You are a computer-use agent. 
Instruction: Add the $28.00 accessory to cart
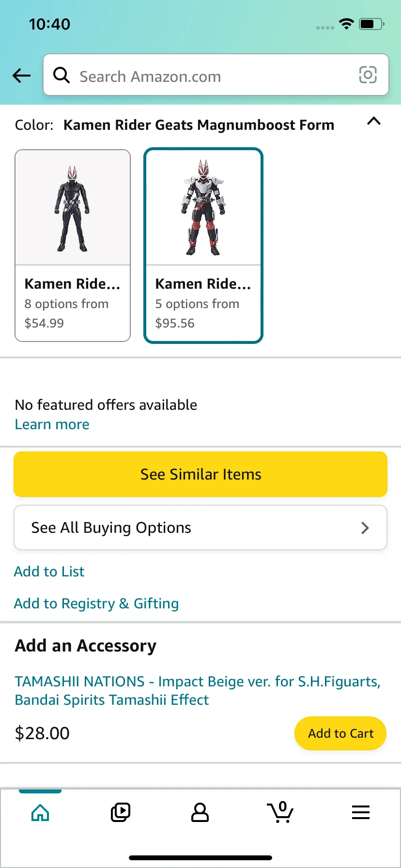coord(340,733)
